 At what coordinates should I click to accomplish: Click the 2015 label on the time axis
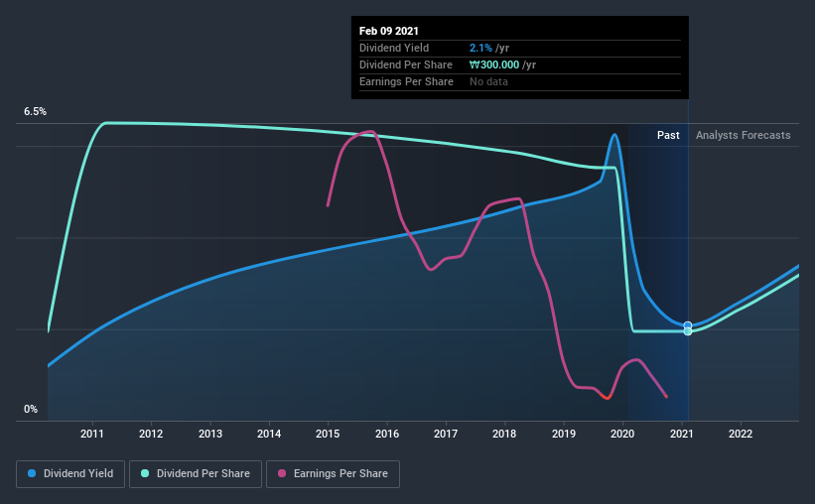click(328, 434)
